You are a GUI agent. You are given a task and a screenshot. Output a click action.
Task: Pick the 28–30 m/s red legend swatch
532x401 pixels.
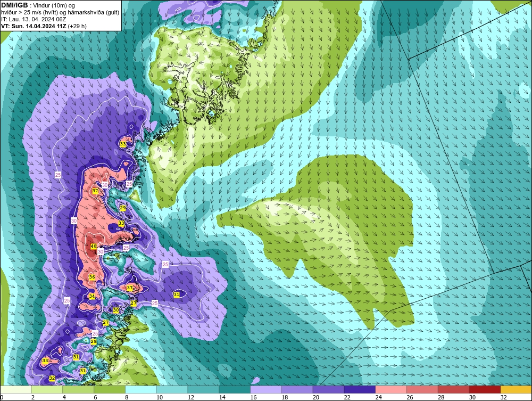(454, 389)
